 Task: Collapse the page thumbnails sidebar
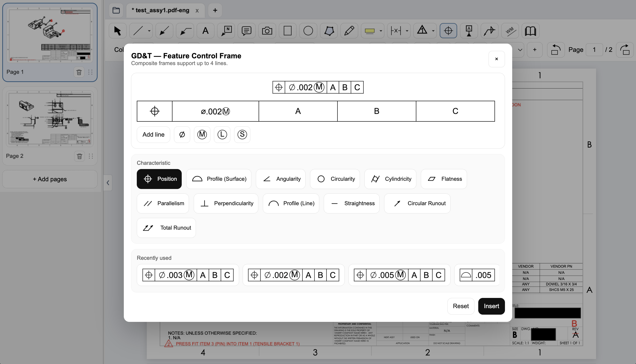click(108, 183)
